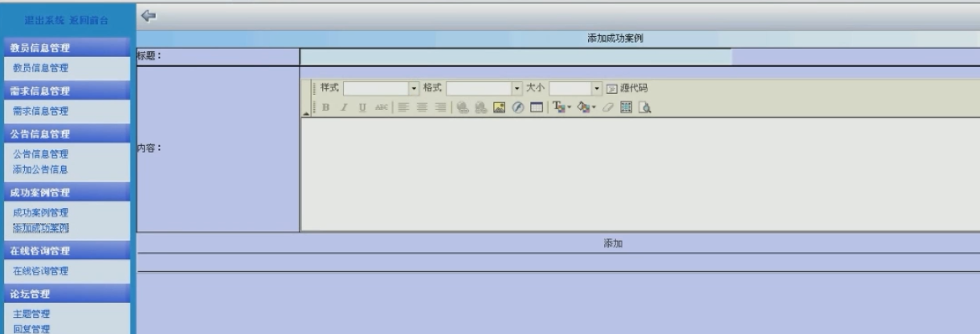
Task: Click the 标题 title input field
Action: click(516, 56)
